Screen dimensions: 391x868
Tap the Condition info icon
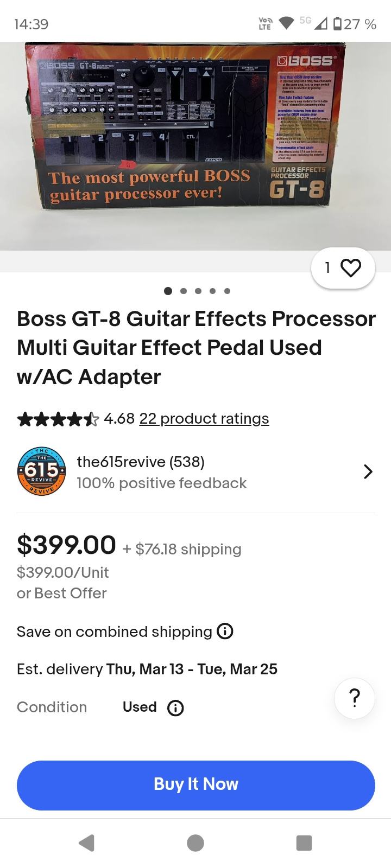175,708
